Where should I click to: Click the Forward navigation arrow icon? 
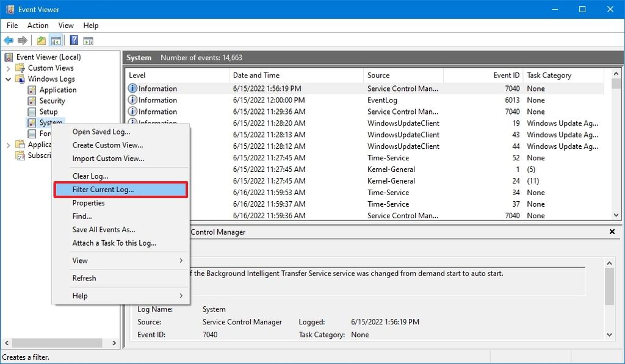tap(23, 40)
